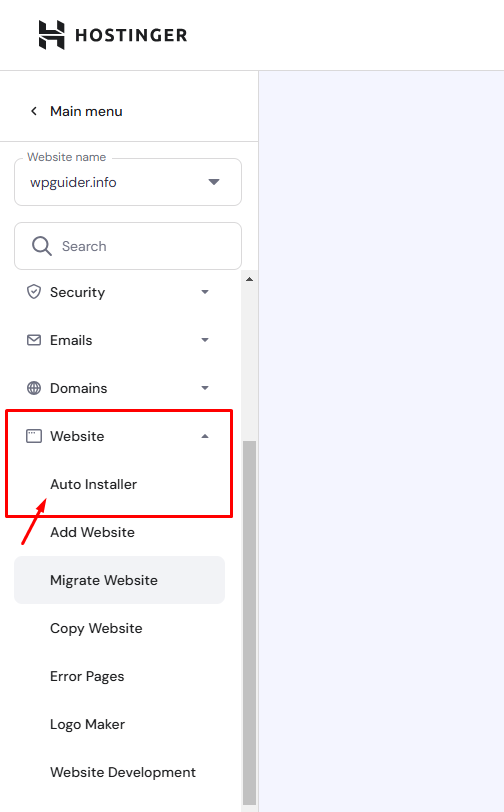
Task: Open Auto Installer menu item
Action: pos(93,484)
